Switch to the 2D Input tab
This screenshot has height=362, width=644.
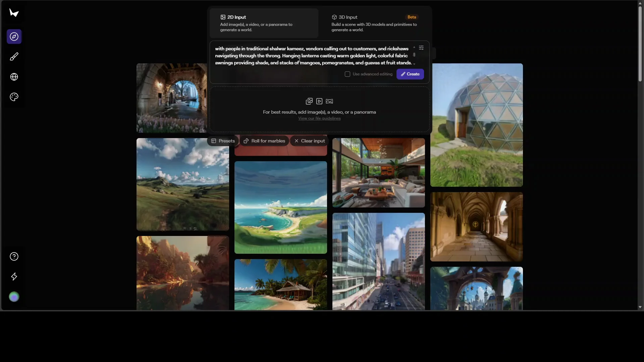click(264, 23)
